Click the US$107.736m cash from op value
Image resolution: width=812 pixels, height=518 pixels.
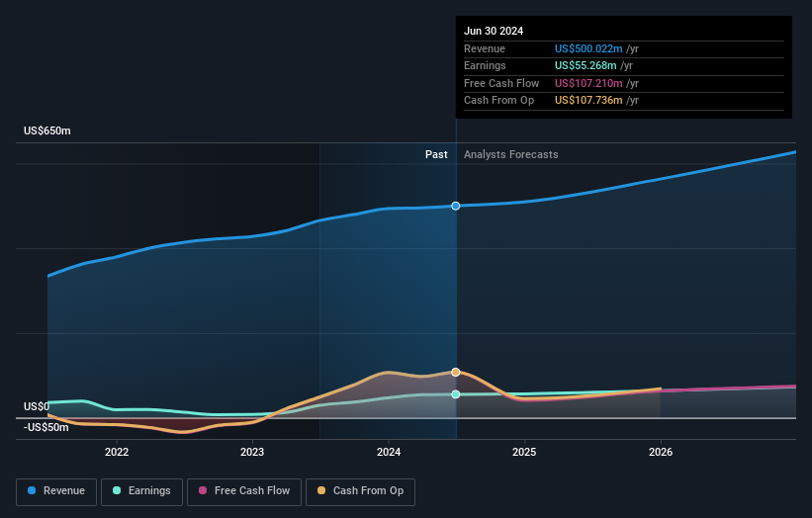588,101
